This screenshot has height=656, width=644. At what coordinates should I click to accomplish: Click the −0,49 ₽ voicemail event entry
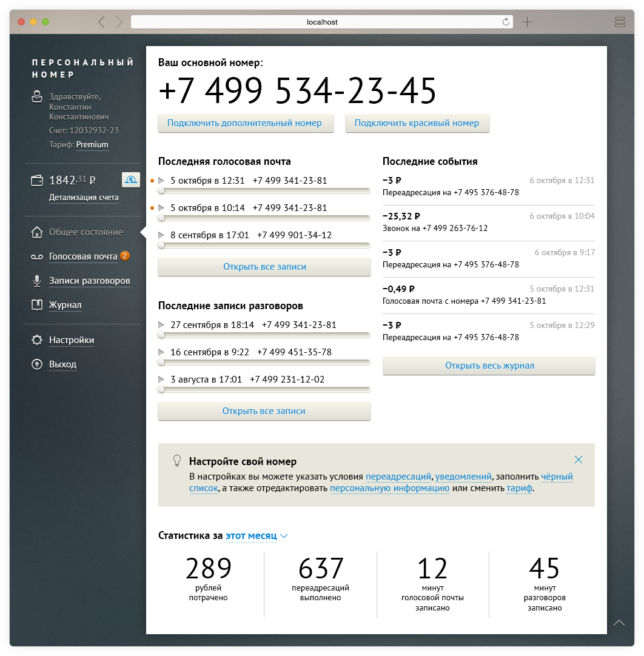click(x=489, y=295)
